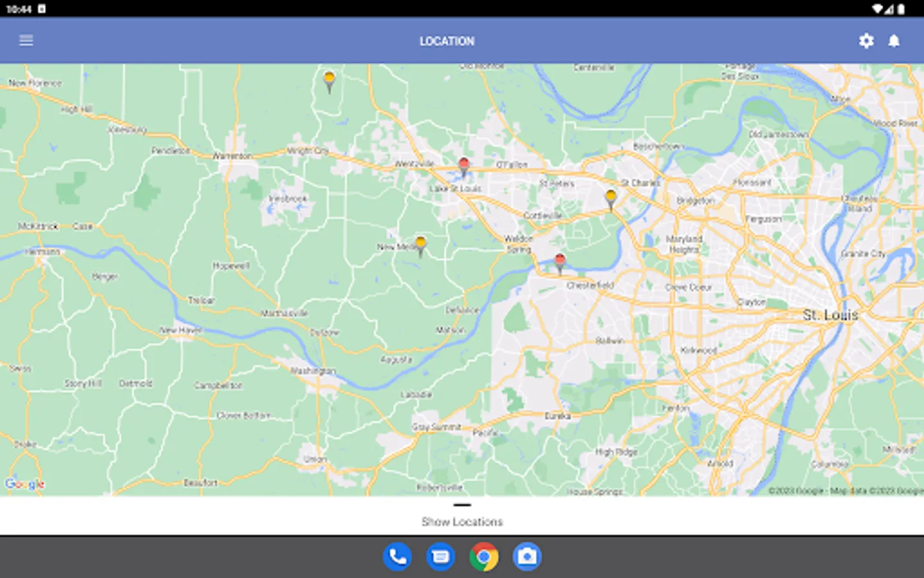Screen dimensions: 924x578
Task: Open settings via the gear icon
Action: [x=866, y=41]
